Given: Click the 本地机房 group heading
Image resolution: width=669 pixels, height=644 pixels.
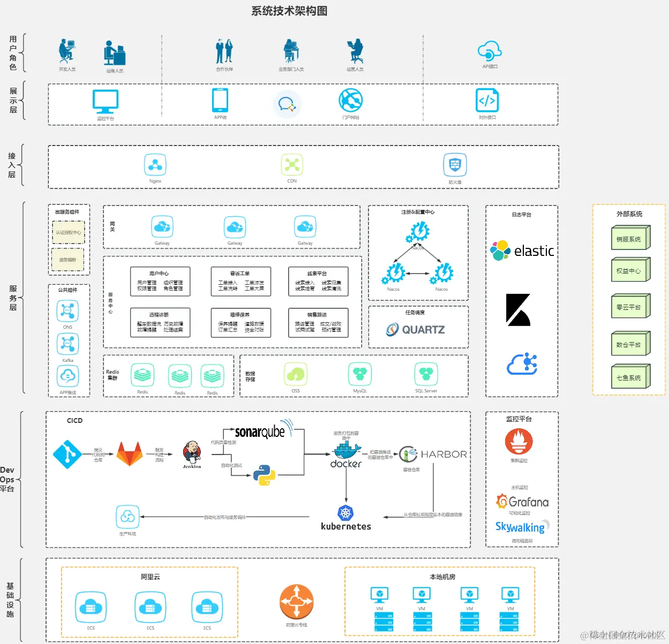Looking at the screenshot, I should click(442, 577).
